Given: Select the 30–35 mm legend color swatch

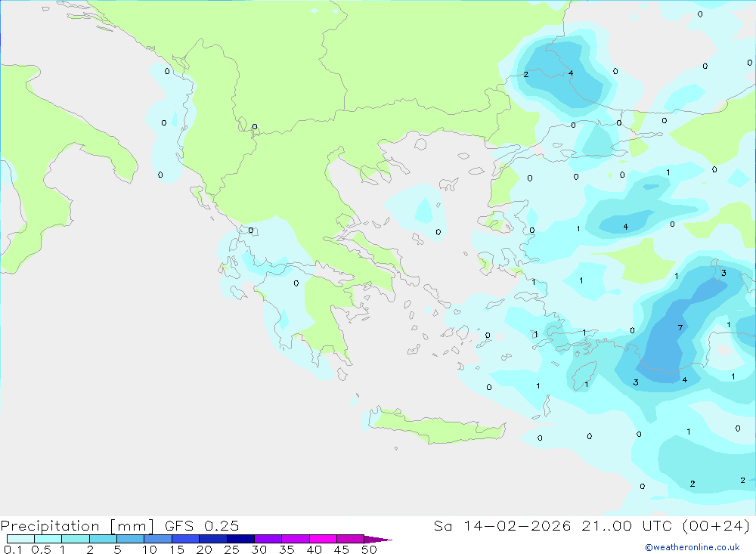Looking at the screenshot, I should 268,539.
